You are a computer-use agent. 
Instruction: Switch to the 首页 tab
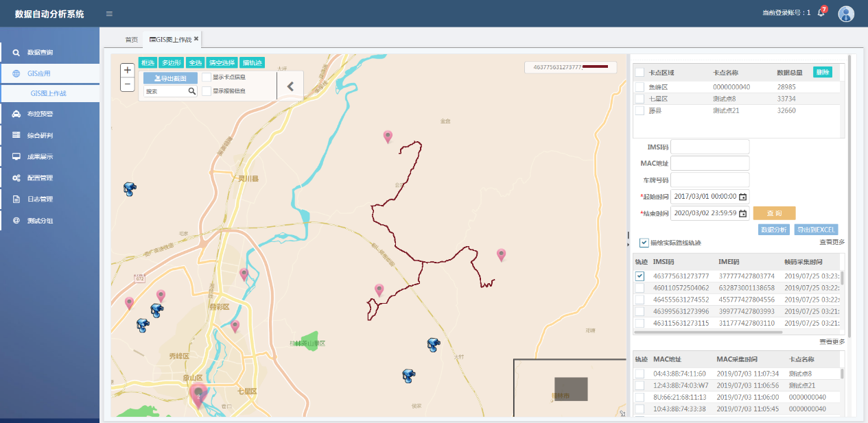click(x=131, y=40)
